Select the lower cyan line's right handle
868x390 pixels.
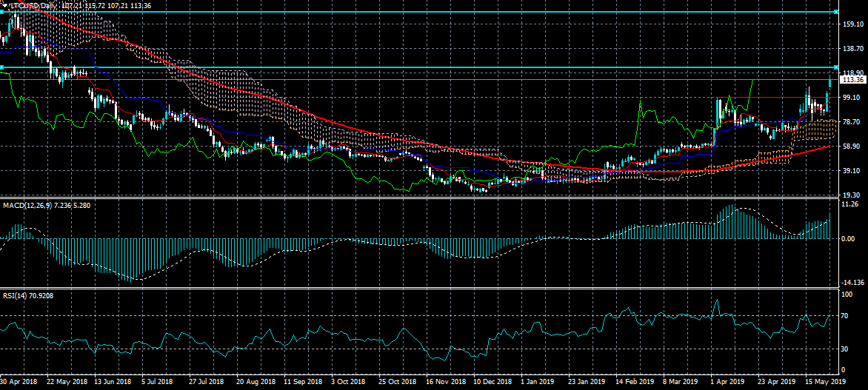(x=836, y=67)
